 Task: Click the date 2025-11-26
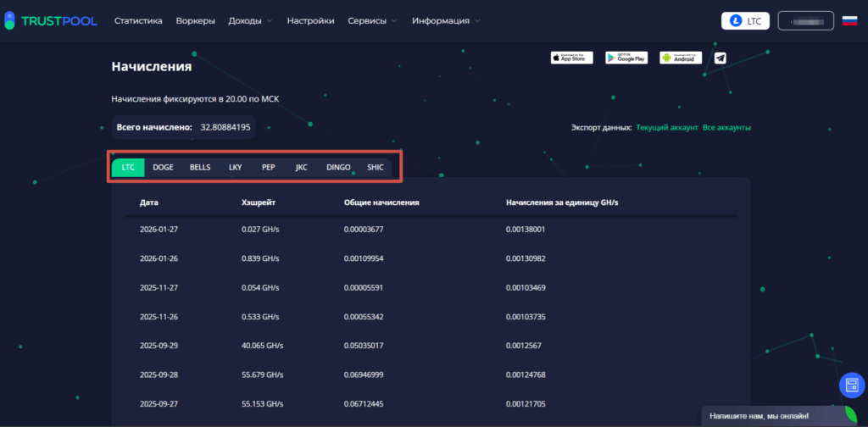tap(159, 317)
